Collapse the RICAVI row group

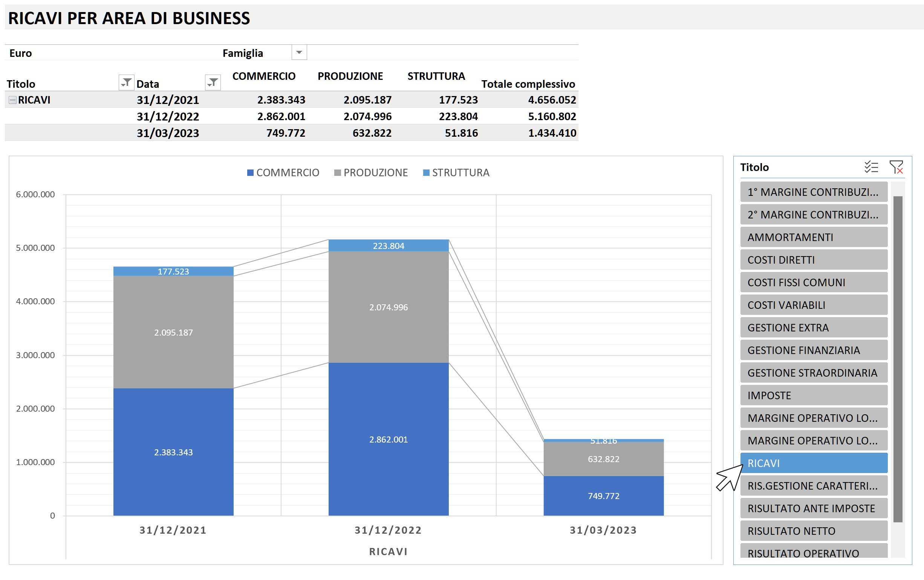[12, 100]
